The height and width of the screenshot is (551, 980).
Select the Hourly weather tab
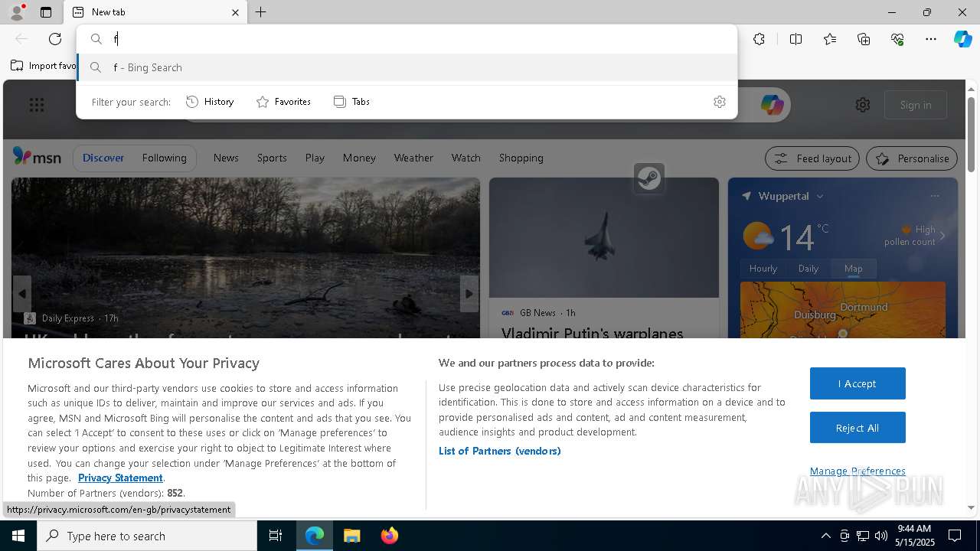763,269
